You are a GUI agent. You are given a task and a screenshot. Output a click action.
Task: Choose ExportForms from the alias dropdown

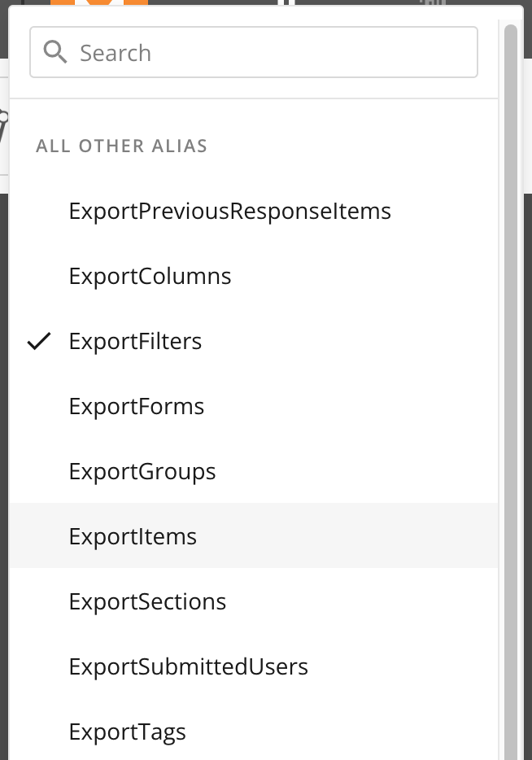[137, 405]
